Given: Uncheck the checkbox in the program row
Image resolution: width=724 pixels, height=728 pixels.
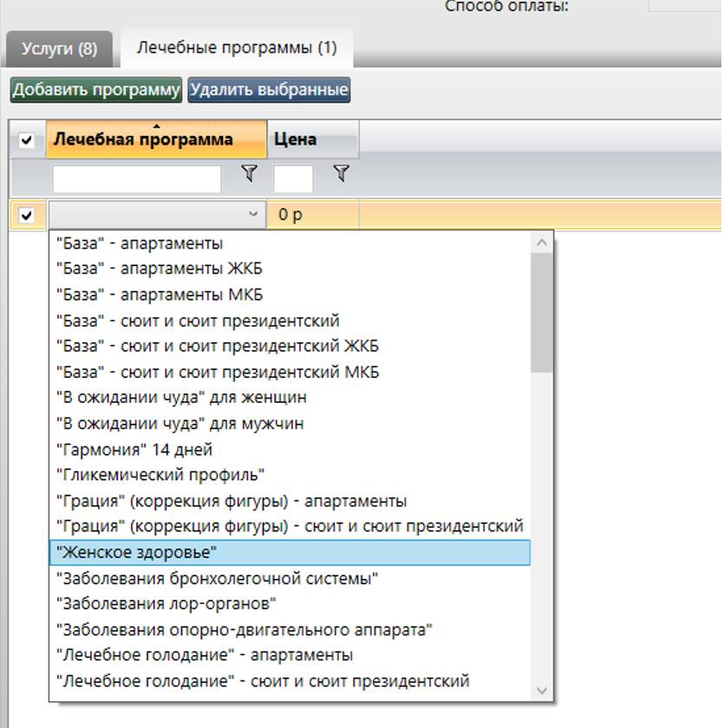Looking at the screenshot, I should (x=27, y=215).
